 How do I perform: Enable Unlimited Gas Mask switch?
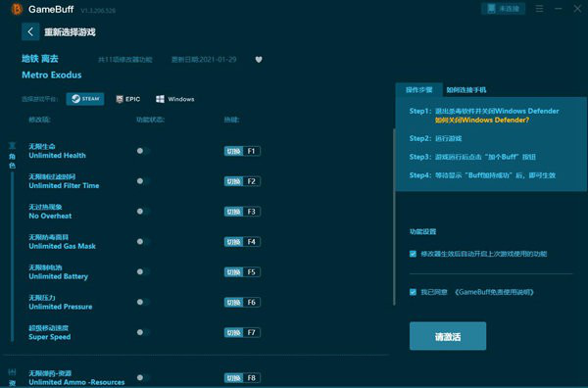pyautogui.click(x=143, y=242)
